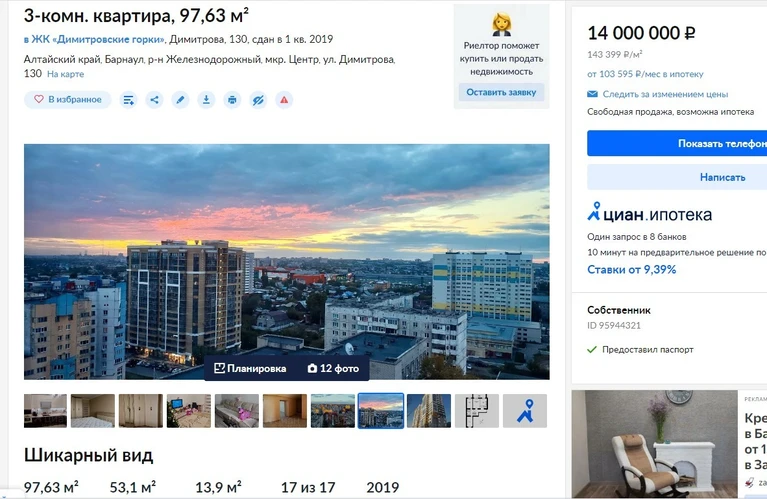Click the rocking chair advertisement image
The width and height of the screenshot is (767, 499).
click(654, 444)
